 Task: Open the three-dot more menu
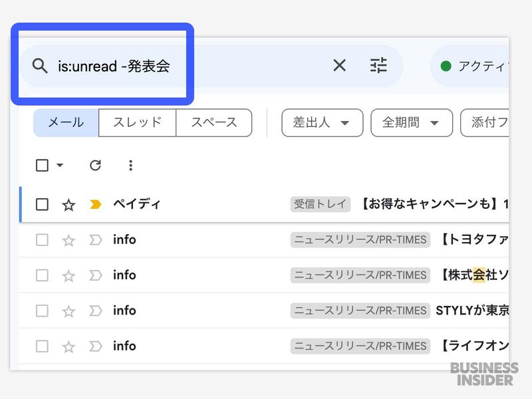tap(130, 165)
